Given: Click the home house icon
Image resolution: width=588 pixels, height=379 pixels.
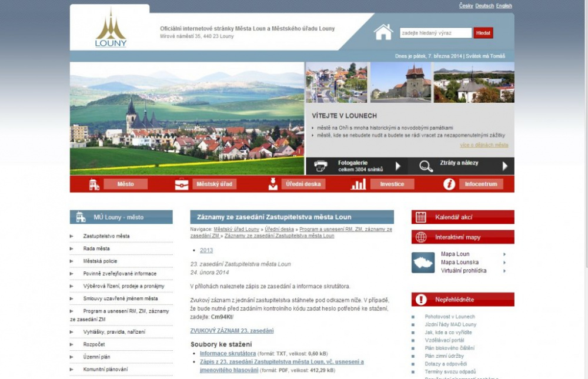Looking at the screenshot, I should click(383, 32).
